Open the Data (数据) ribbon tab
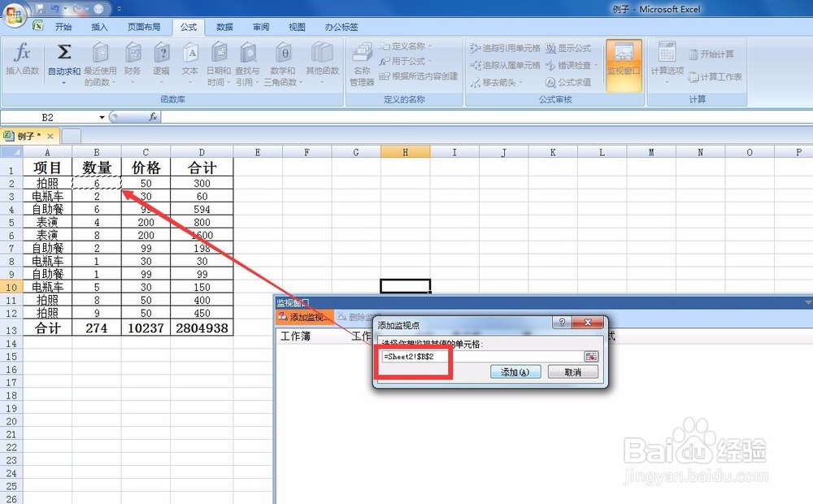Screen dimensions: 813x504 [224, 27]
